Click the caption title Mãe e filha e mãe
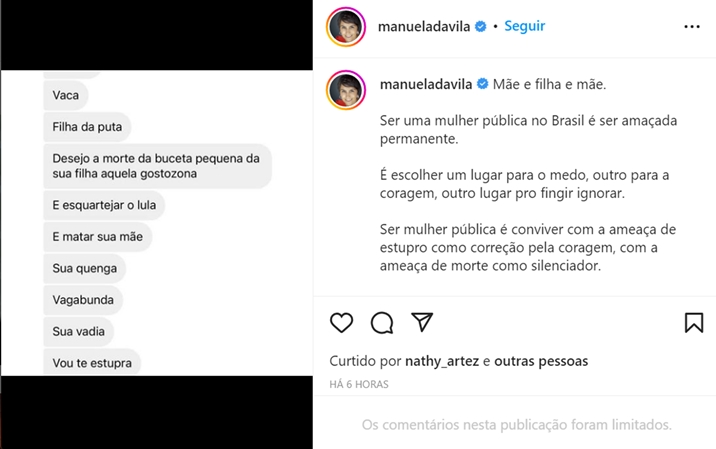 point(550,84)
